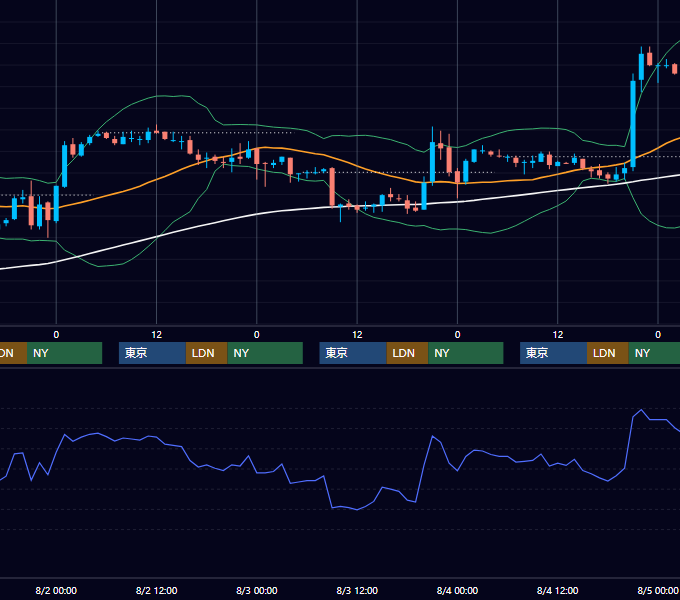Select the 東京 session block on 8/2
This screenshot has width=680, height=600.
pyautogui.click(x=152, y=353)
